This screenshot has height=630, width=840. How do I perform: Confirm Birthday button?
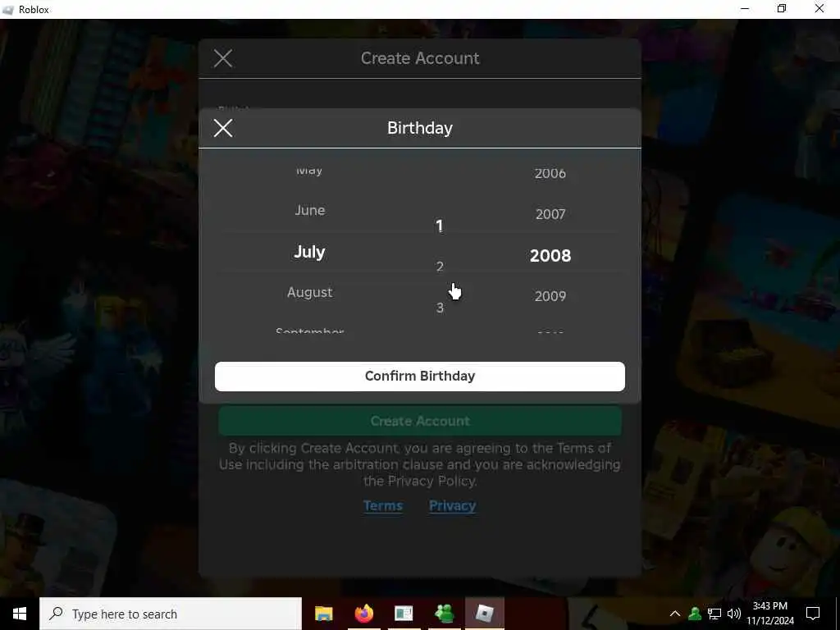point(419,376)
